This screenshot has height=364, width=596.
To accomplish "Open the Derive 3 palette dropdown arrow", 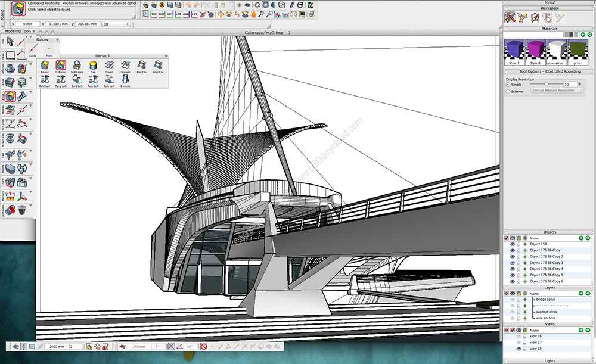I will click(x=166, y=56).
